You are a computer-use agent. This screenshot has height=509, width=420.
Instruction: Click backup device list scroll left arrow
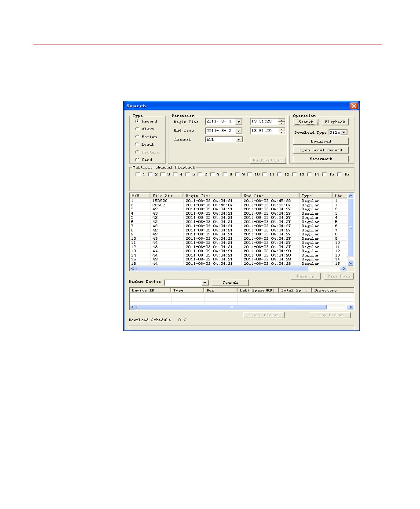133,307
